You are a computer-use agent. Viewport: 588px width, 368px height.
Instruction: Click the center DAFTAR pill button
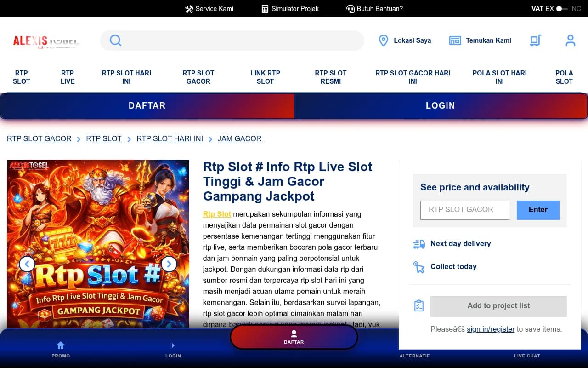coord(294,337)
